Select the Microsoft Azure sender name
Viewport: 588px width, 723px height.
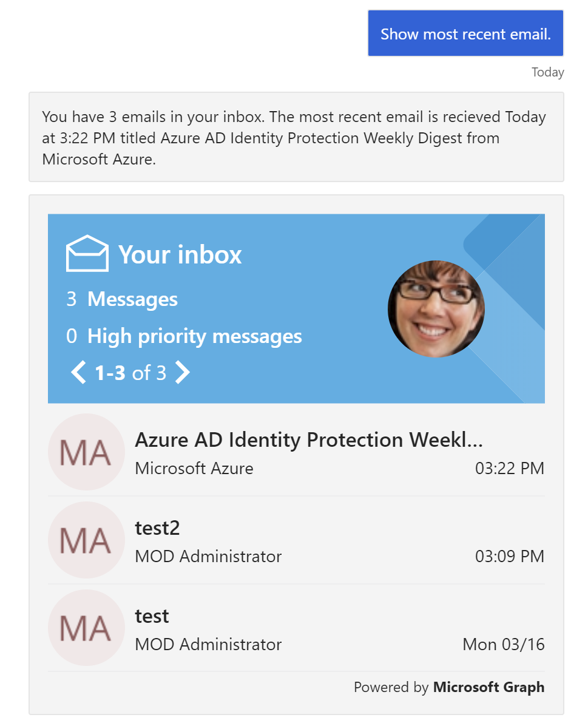click(x=194, y=468)
